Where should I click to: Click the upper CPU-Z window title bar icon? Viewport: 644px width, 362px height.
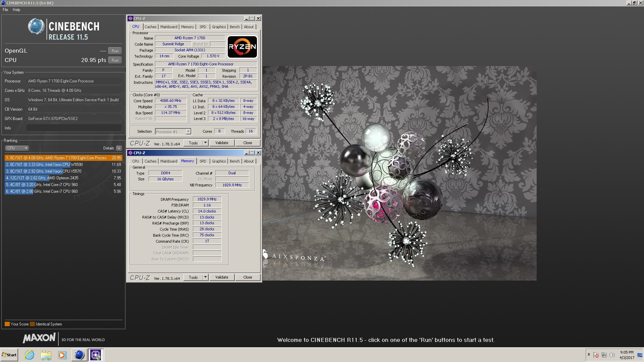[x=130, y=18]
